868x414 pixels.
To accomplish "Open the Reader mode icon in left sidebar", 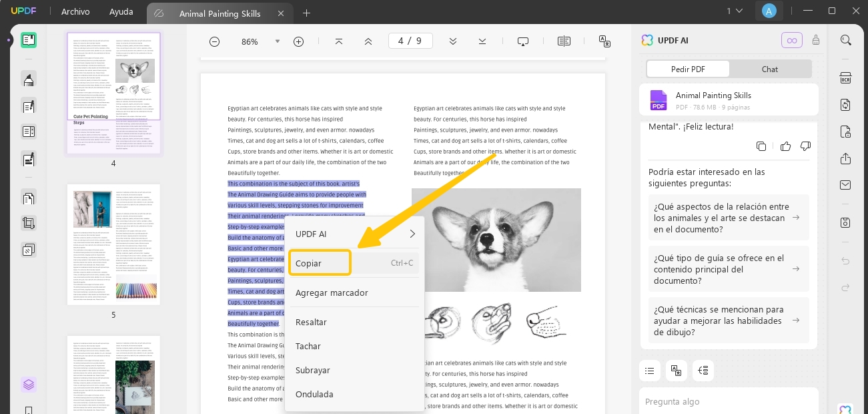I will 29,40.
